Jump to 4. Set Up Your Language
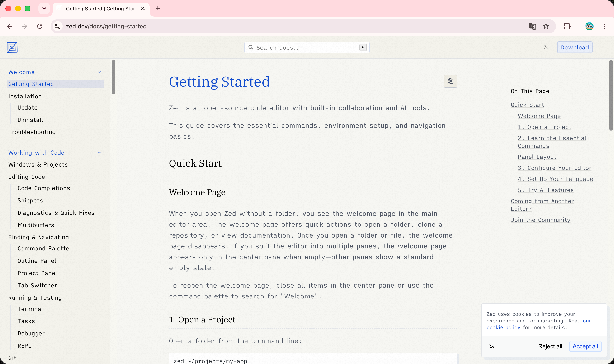 pos(555,179)
